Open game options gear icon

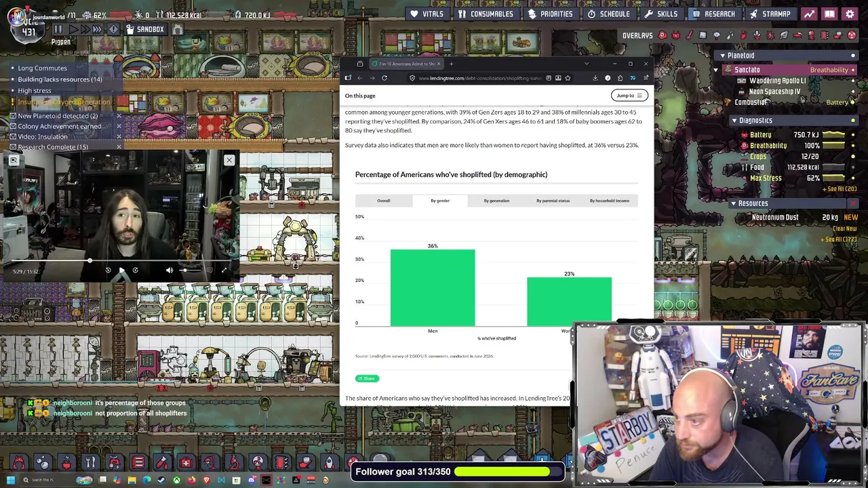850,14
